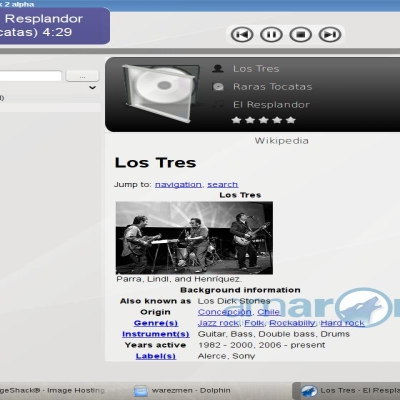Open the Chile link
The image size is (400, 400).
(x=268, y=312)
